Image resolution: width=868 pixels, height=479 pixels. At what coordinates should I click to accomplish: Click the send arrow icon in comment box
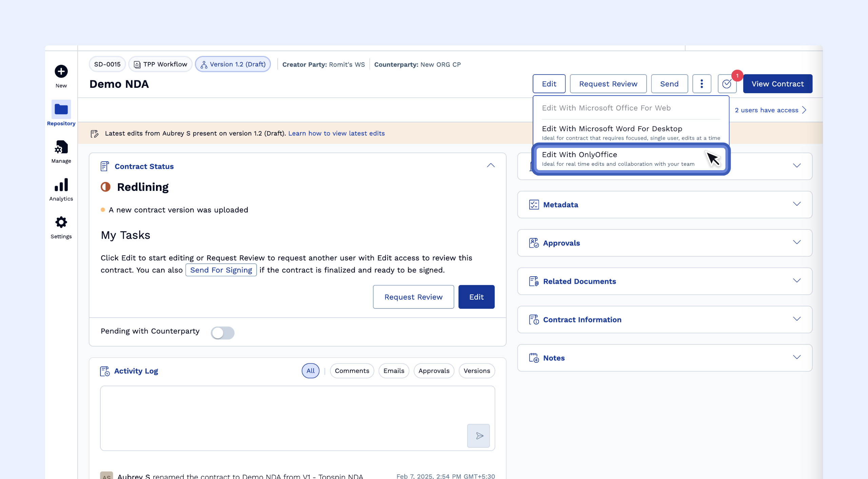click(x=478, y=436)
